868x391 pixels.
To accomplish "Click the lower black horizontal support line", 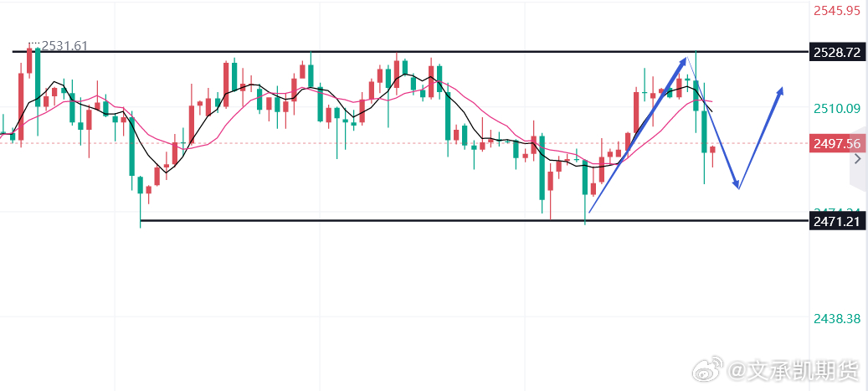I will tap(419, 221).
